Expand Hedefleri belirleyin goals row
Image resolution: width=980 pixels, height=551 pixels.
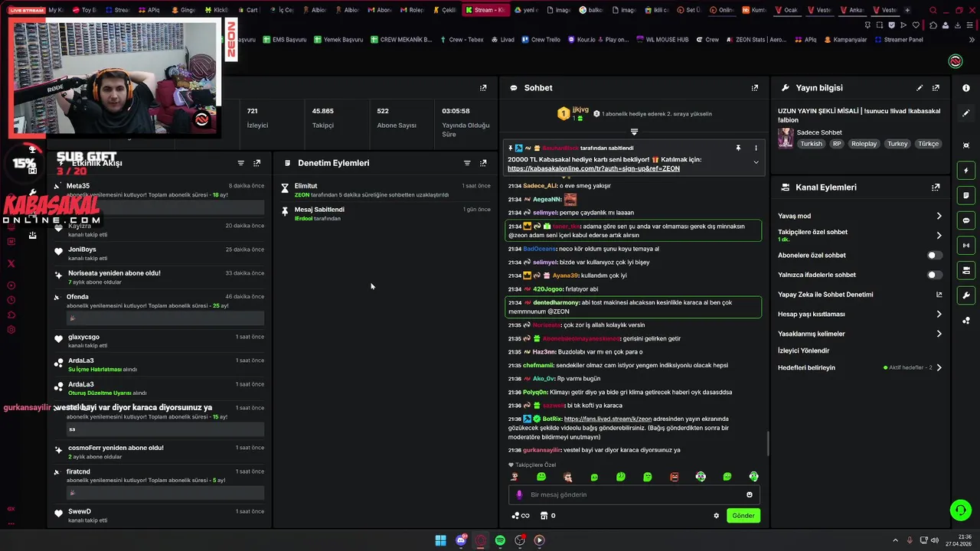(x=939, y=367)
